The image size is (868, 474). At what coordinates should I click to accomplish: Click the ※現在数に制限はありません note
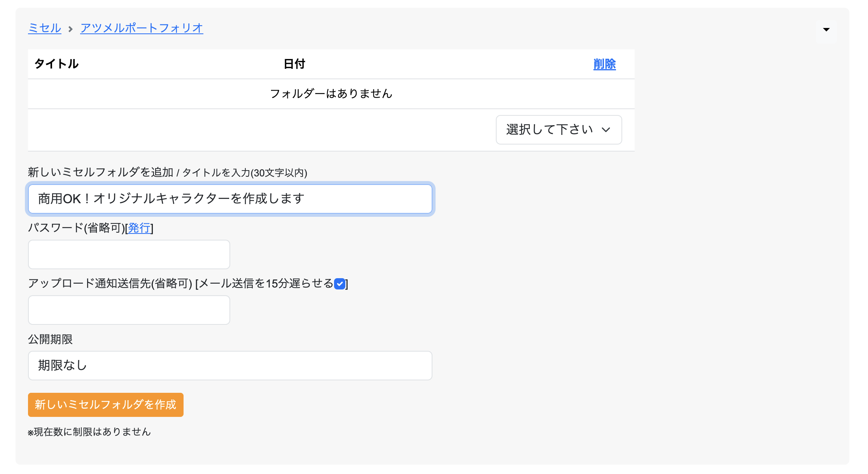(x=89, y=432)
